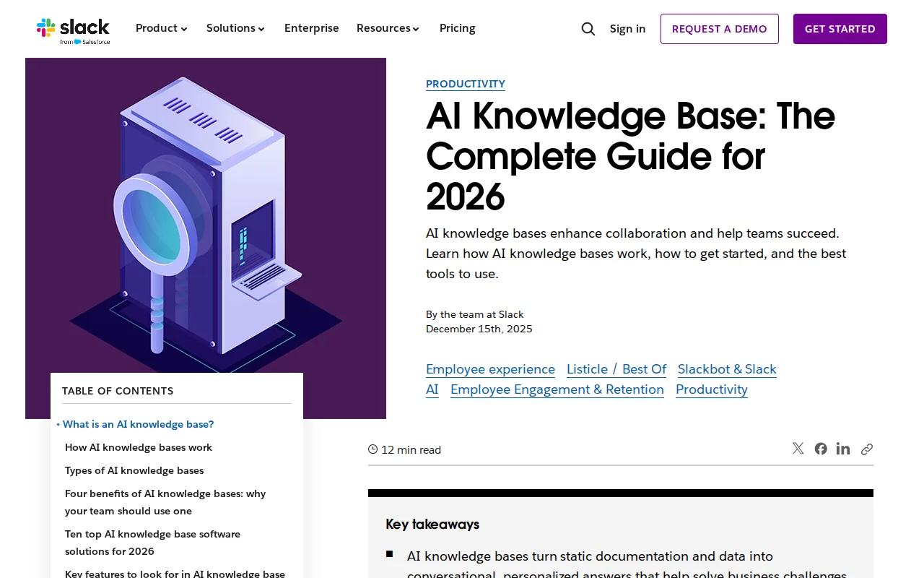The height and width of the screenshot is (578, 924).
Task: Expand the Resources menu
Action: pos(388,28)
